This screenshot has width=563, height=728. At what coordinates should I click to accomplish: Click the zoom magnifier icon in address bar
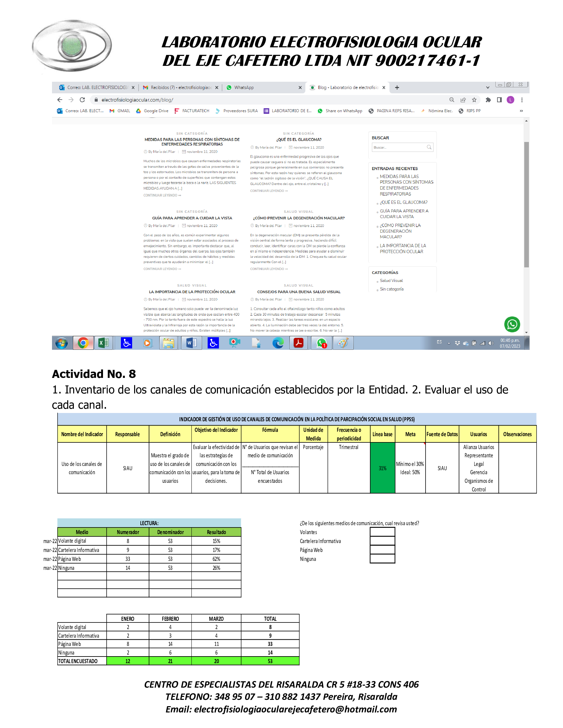452,100
